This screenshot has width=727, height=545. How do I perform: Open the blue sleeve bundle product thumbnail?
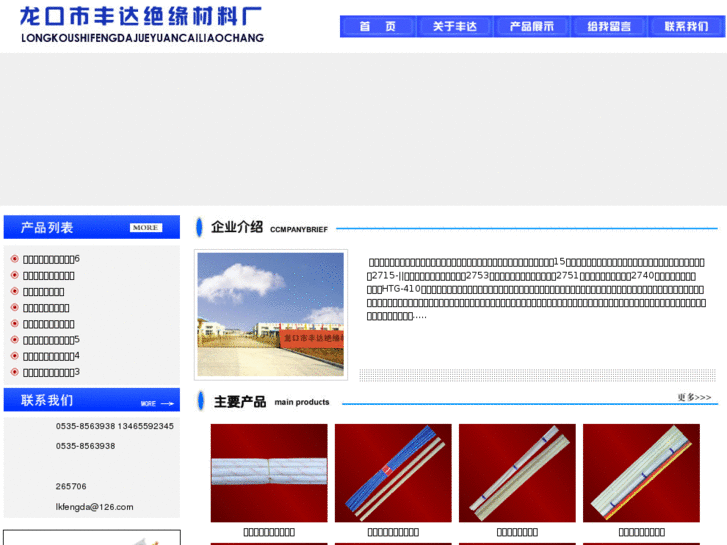pos(393,473)
